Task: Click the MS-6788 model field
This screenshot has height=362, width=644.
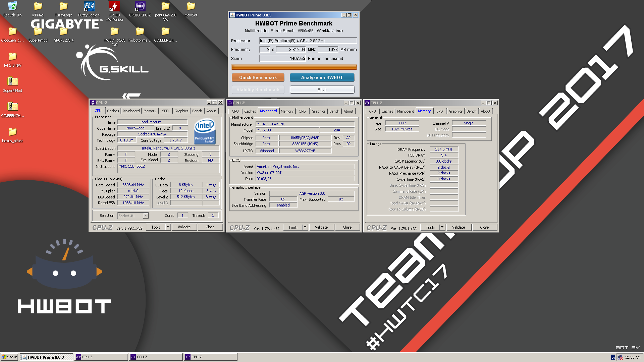Action: tap(287, 130)
